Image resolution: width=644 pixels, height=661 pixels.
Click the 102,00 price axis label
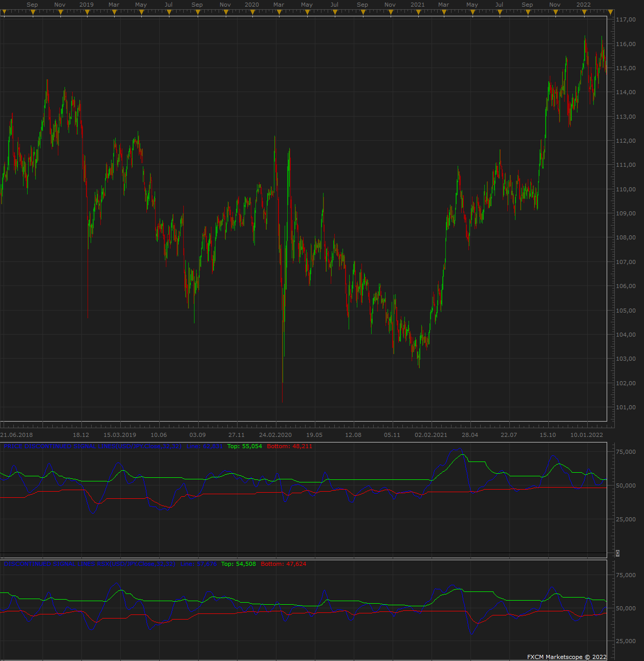(626, 383)
